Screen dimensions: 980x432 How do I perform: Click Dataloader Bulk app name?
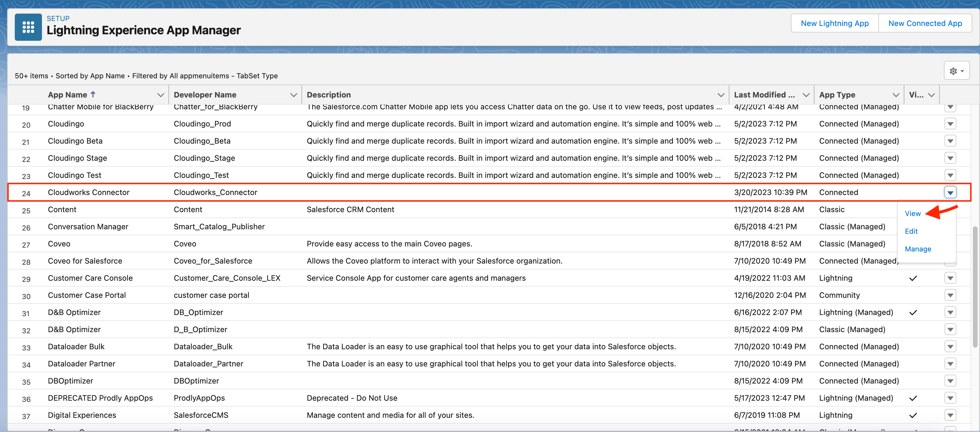click(x=76, y=346)
